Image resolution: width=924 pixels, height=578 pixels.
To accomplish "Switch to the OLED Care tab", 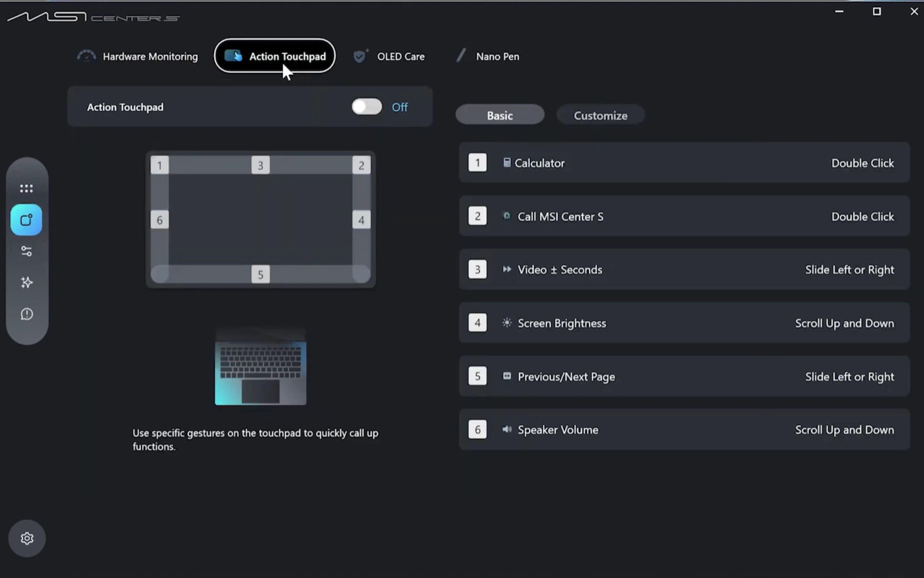I will [x=389, y=56].
